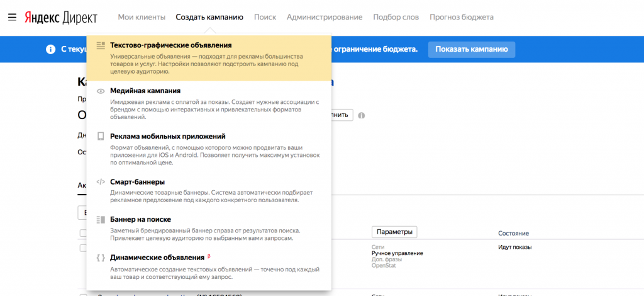
Task: Click the red beta mark after Динамические объявления
Action: coord(209,256)
